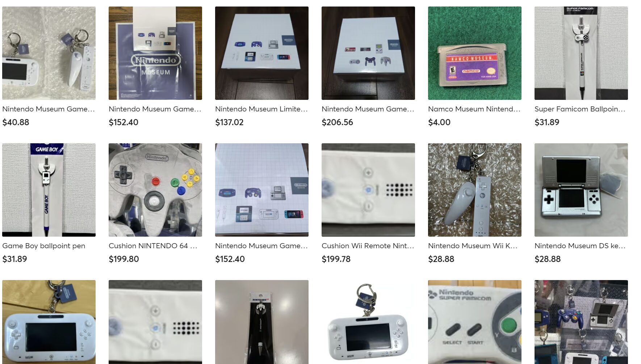
Task: Open the 'Game Boy ballpoint pen' title
Action: pyautogui.click(x=44, y=246)
